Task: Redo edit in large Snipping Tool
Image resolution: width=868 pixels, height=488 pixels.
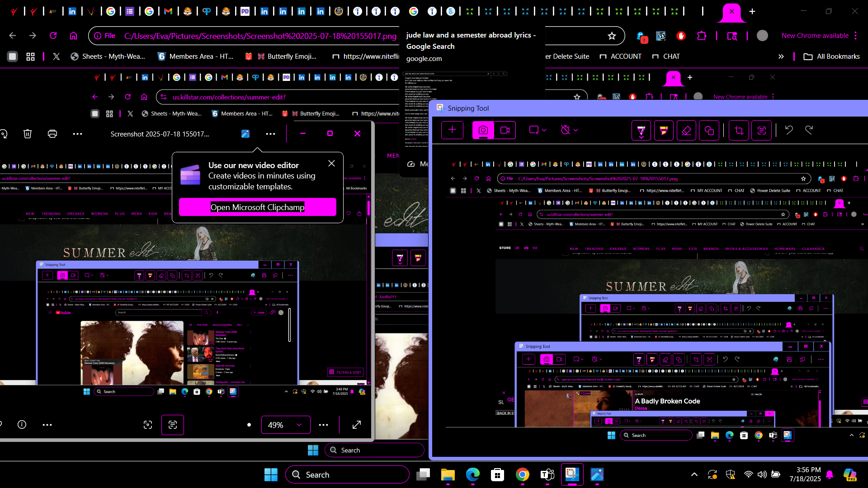Action: click(809, 130)
